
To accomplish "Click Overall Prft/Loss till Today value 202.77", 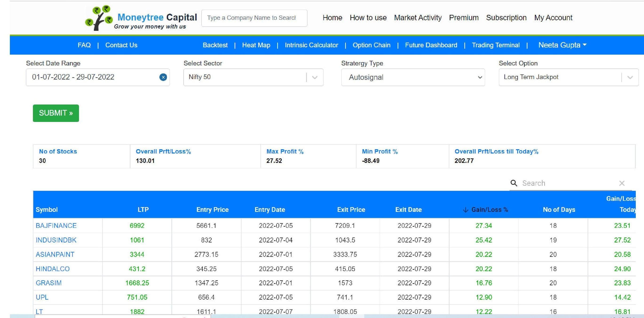I will 464,161.
